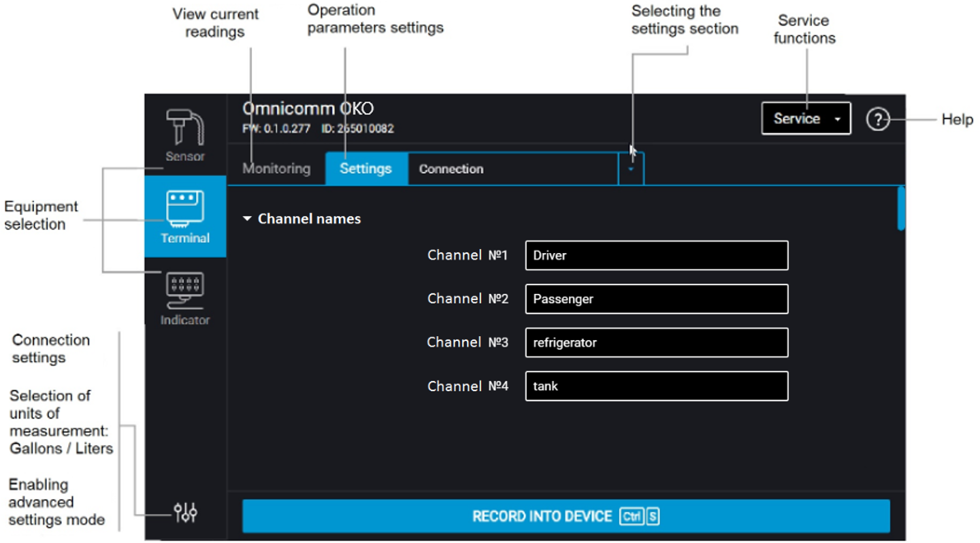Select the Terminal equipment icon
This screenshot has height=543, width=980.
185,216
